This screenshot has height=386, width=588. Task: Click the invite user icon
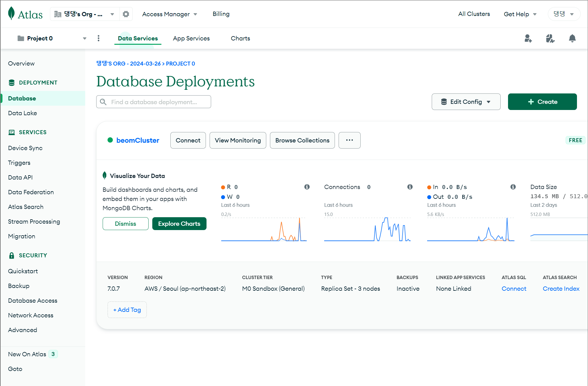coord(528,38)
